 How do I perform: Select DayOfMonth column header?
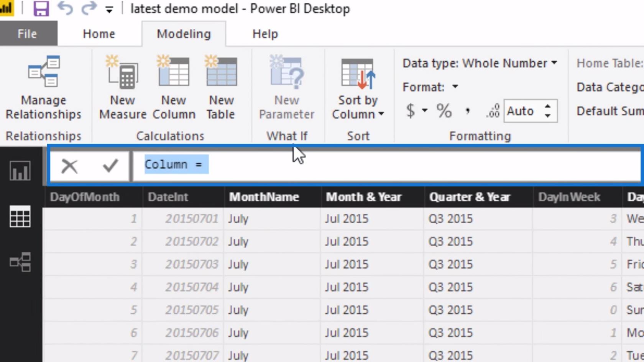(85, 197)
